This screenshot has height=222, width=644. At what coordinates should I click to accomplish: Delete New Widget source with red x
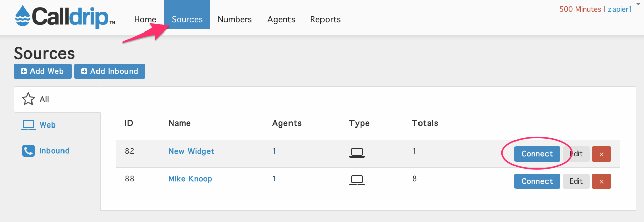pos(601,154)
